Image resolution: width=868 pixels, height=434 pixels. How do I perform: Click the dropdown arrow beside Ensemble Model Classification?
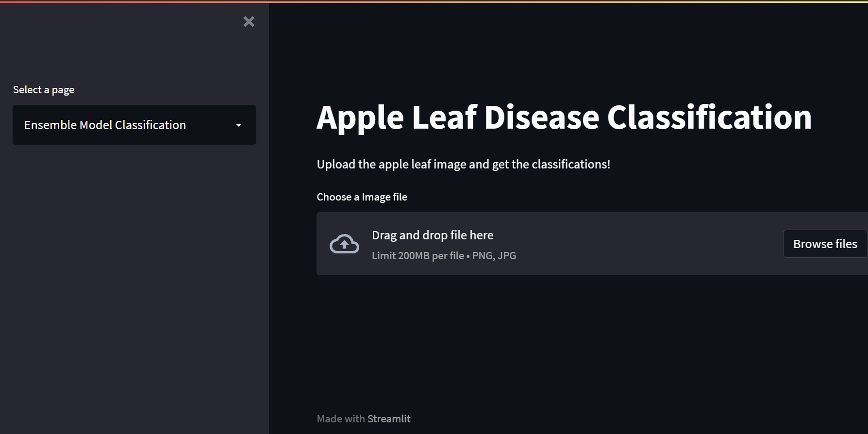(x=238, y=125)
